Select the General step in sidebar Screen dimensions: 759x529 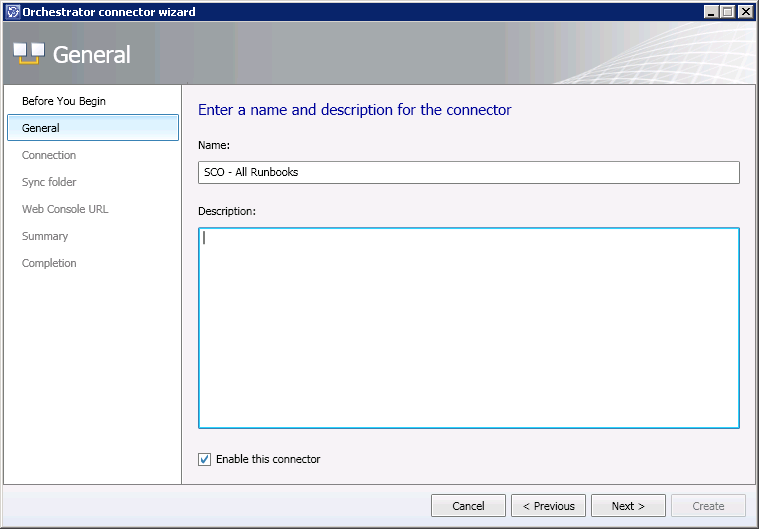tap(41, 128)
